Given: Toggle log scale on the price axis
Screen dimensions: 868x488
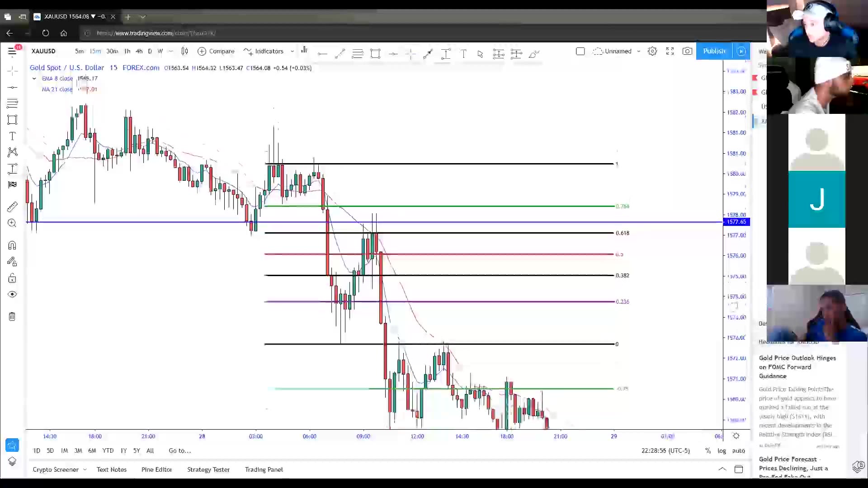Looking at the screenshot, I should click(x=722, y=450).
